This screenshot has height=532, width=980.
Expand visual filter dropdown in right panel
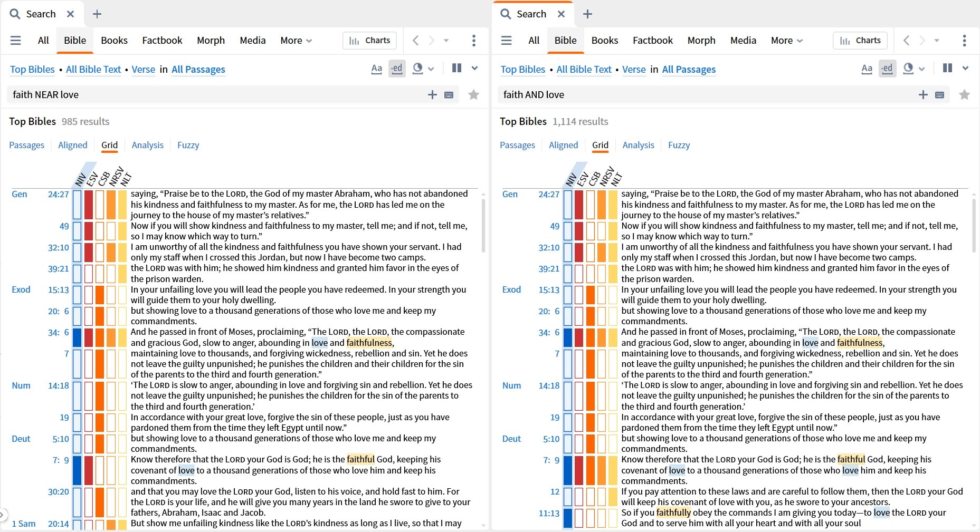pos(921,69)
